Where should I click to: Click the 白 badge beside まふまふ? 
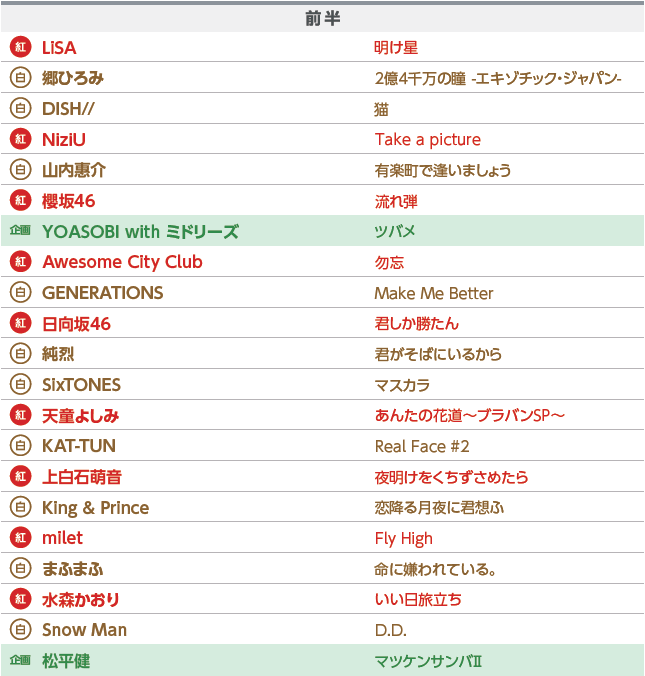pos(20,568)
